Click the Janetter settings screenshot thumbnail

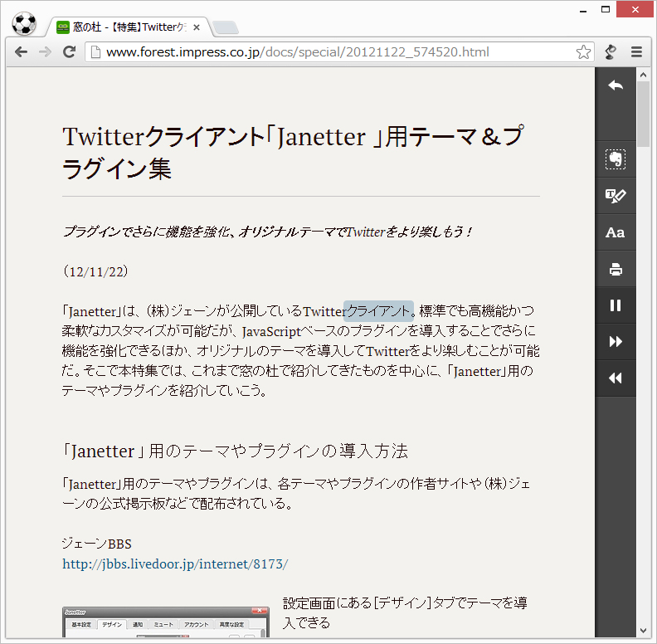pyautogui.click(x=166, y=622)
